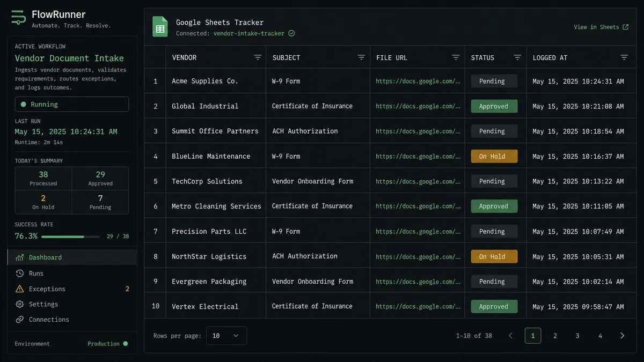Click the Pending badge for Acme Supplies
Viewport: 644px width, 362px height.
pos(494,81)
